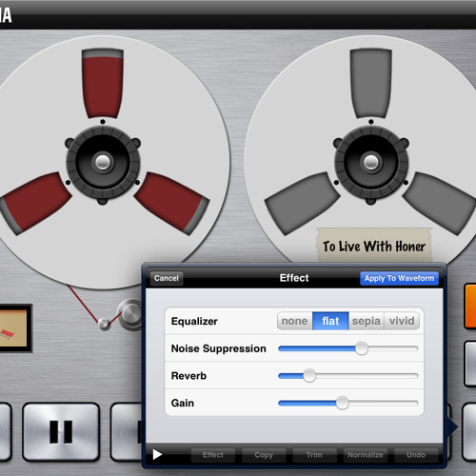Click the Noise Suppression slider handle
Image resolution: width=476 pixels, height=476 pixels.
click(x=362, y=348)
